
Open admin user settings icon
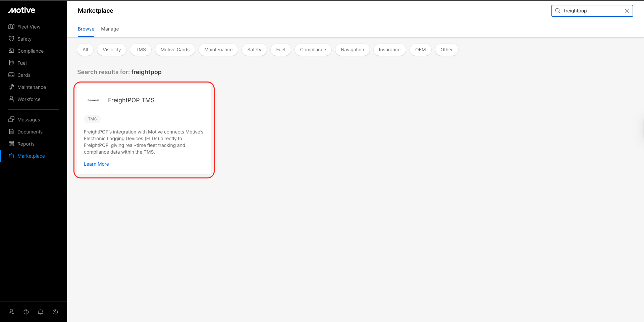[x=12, y=312]
